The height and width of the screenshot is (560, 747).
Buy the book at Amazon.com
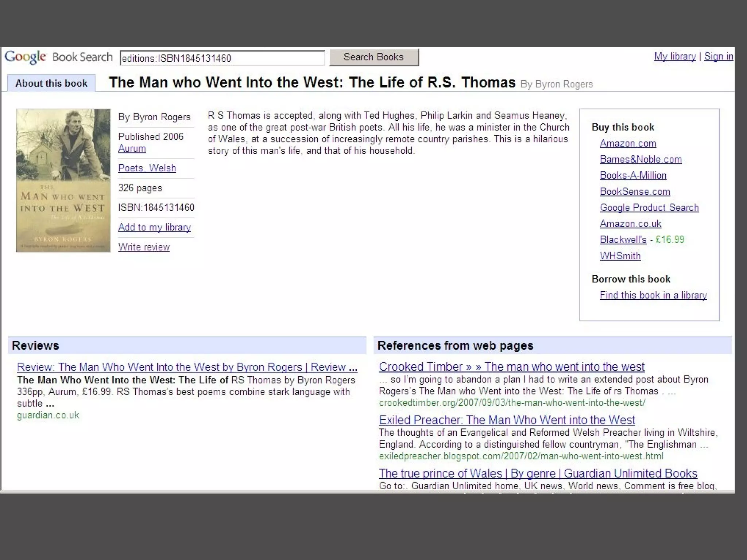click(628, 143)
